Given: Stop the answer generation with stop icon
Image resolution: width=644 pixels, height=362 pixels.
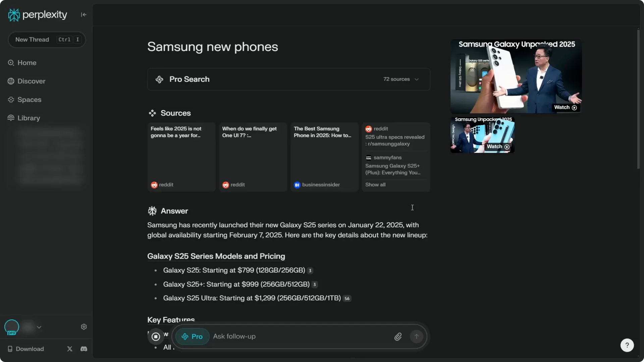Looking at the screenshot, I should [x=156, y=337].
